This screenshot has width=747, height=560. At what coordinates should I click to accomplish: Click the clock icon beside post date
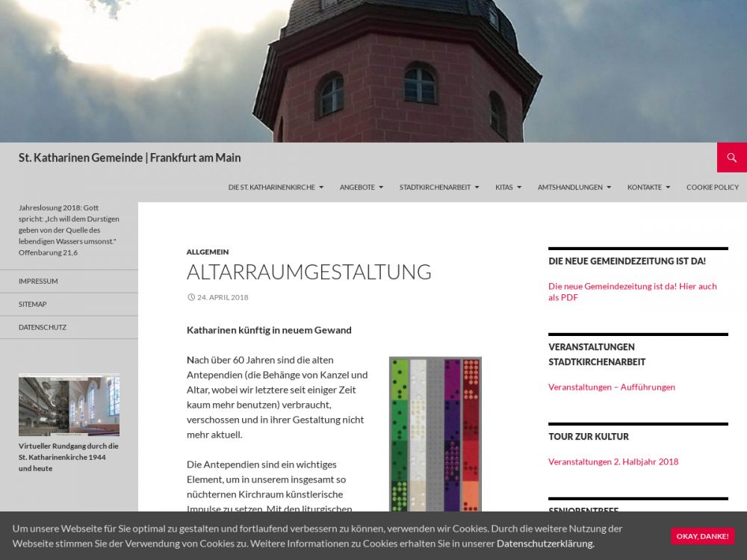point(191,297)
